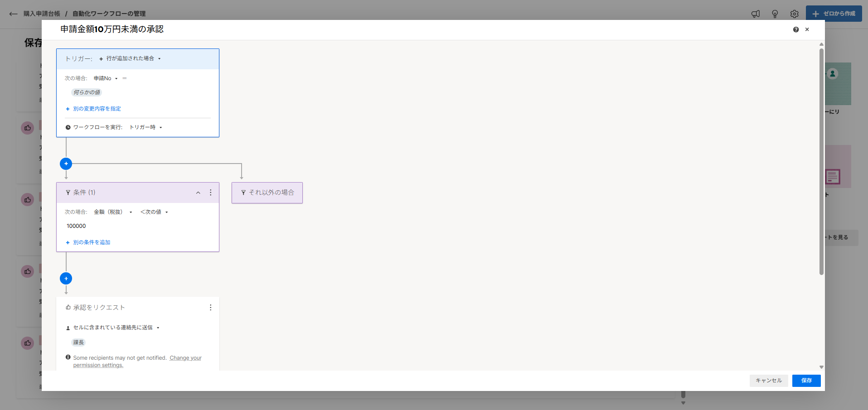Open the announcements megaphone icon

click(x=756, y=14)
